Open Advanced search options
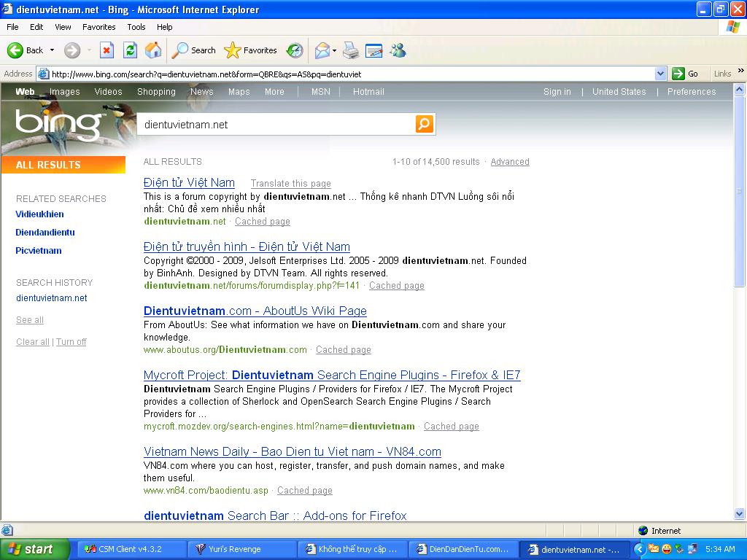747x560 pixels. point(510,161)
